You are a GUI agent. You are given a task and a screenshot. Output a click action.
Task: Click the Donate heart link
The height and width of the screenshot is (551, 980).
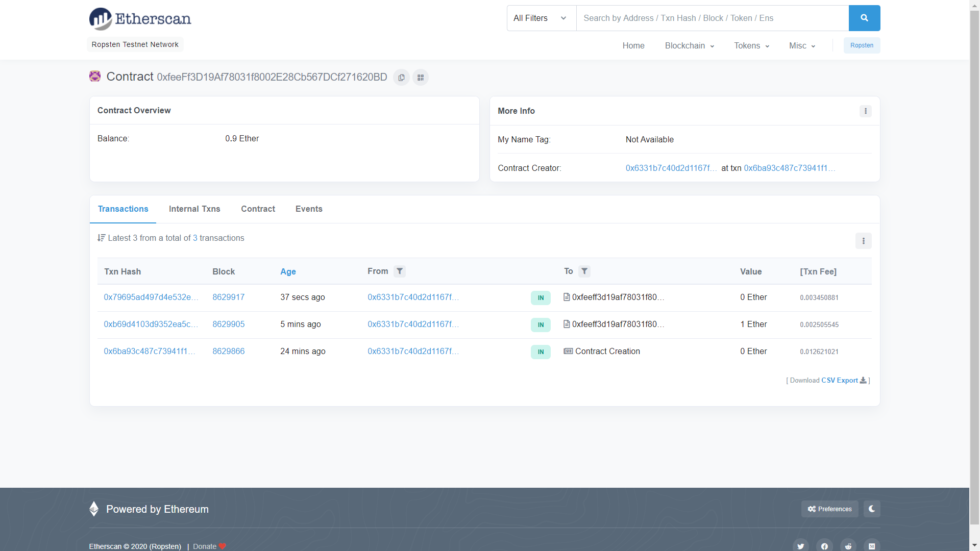tap(209, 546)
